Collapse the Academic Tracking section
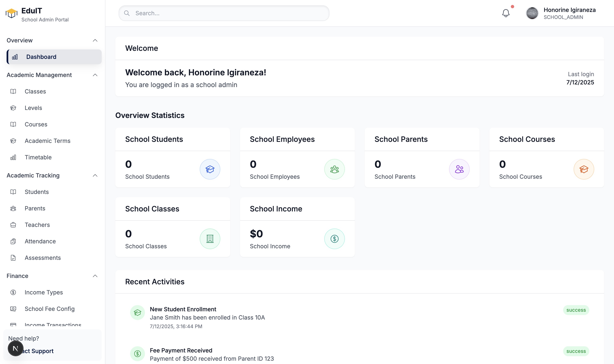The width and height of the screenshot is (614, 364). point(95,176)
